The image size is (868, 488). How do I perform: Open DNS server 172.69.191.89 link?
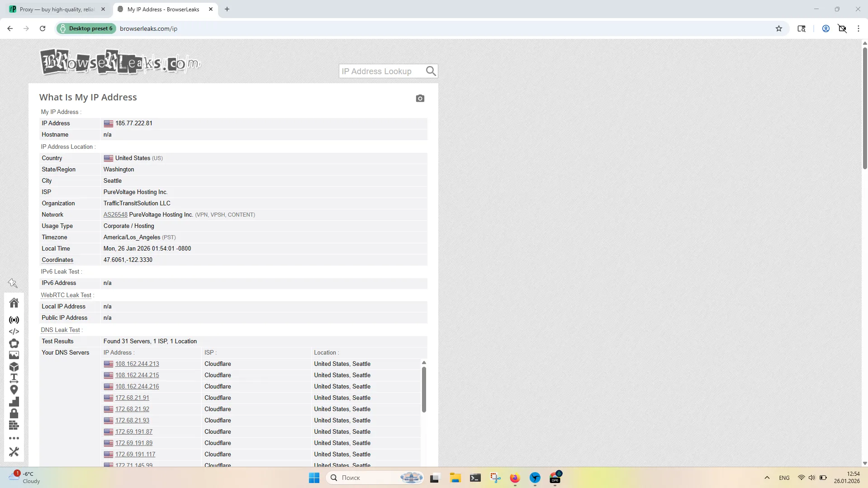[134, 443]
